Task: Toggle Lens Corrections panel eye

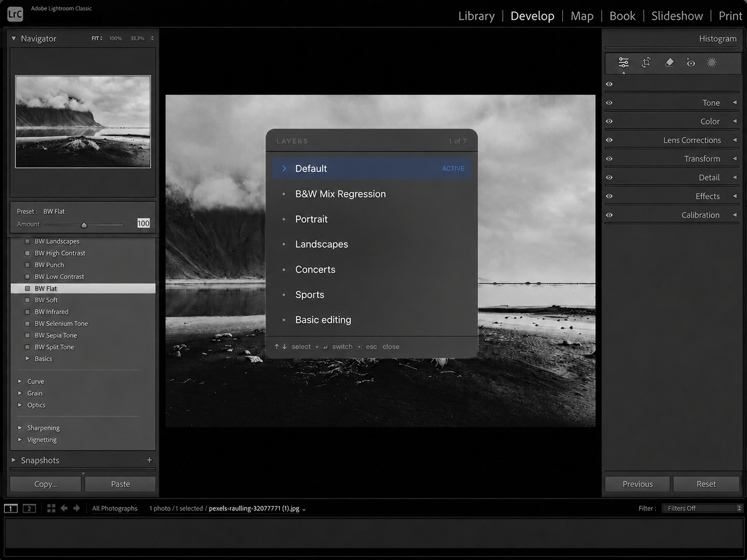Action: [x=609, y=140]
